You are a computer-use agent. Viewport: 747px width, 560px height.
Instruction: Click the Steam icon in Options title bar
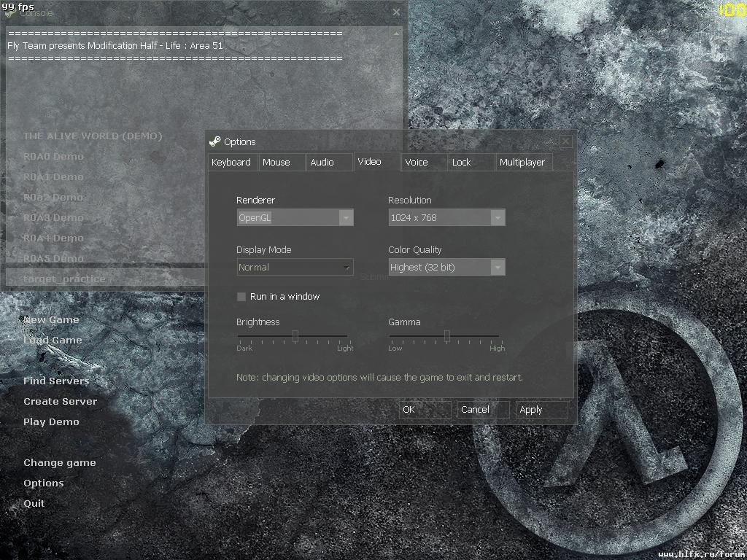click(215, 141)
